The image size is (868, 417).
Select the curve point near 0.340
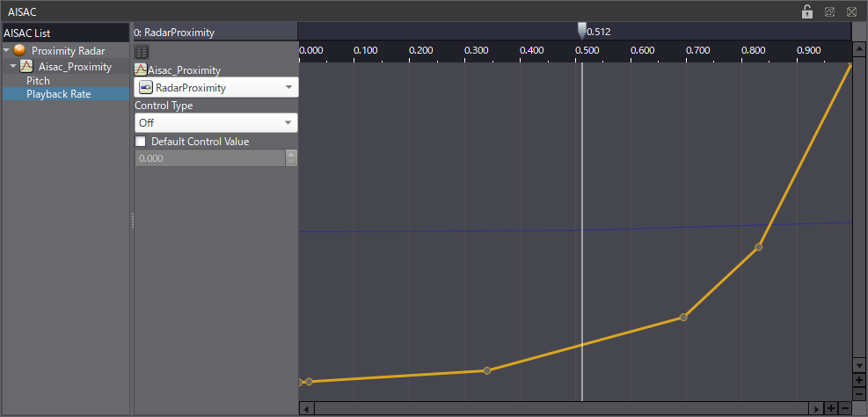click(x=487, y=370)
